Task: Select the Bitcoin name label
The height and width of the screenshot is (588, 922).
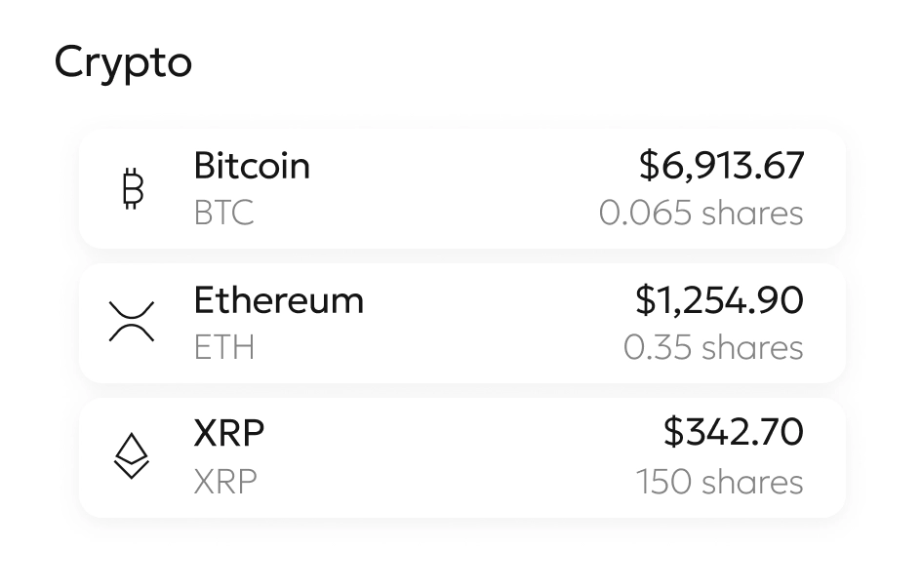Action: coord(252,166)
